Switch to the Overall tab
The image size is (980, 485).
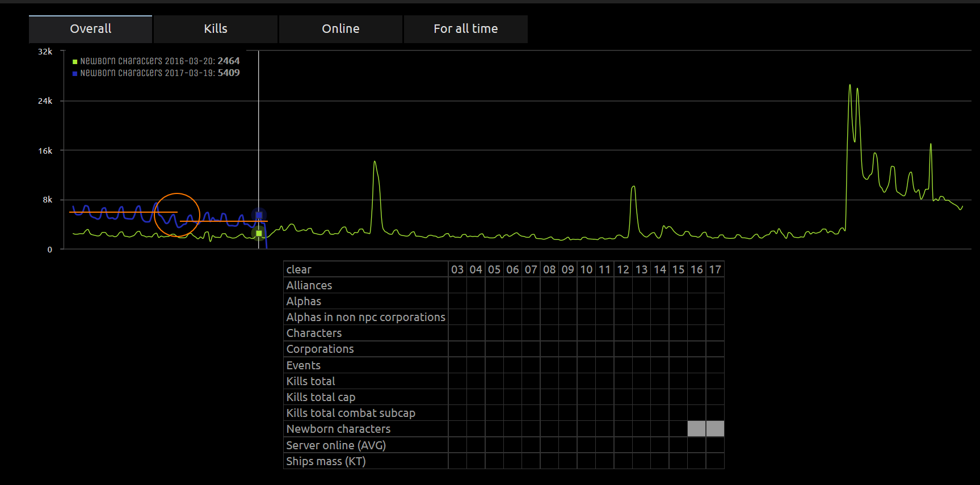[x=90, y=29]
